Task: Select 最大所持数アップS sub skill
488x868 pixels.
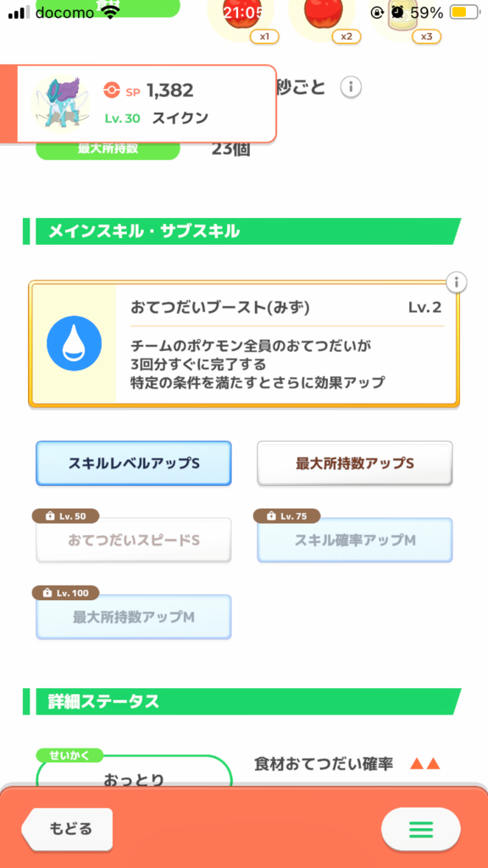Action: click(x=355, y=464)
